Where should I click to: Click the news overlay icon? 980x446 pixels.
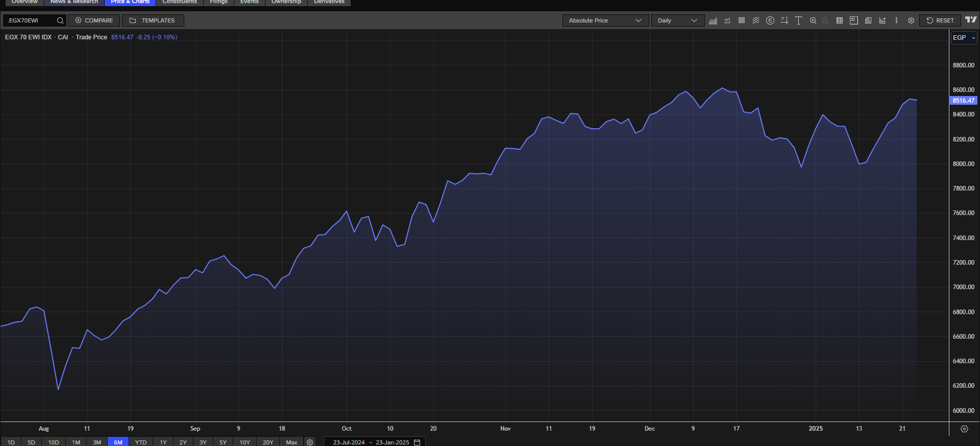[868, 20]
